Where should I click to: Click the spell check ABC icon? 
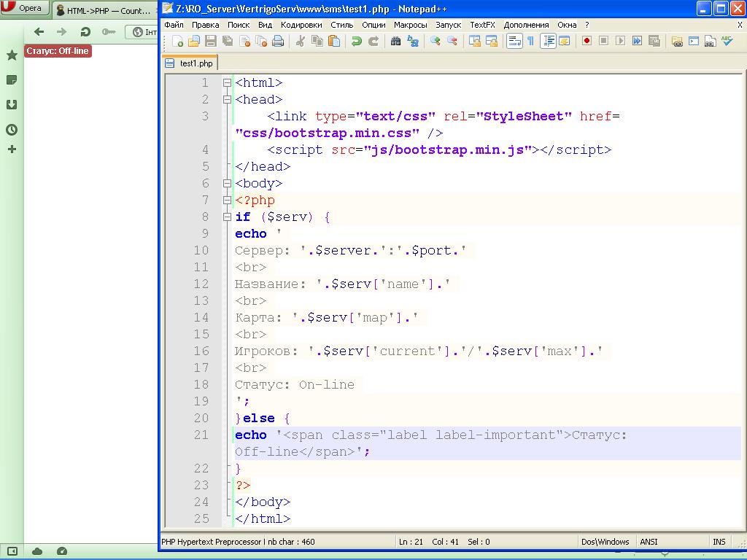pos(727,42)
